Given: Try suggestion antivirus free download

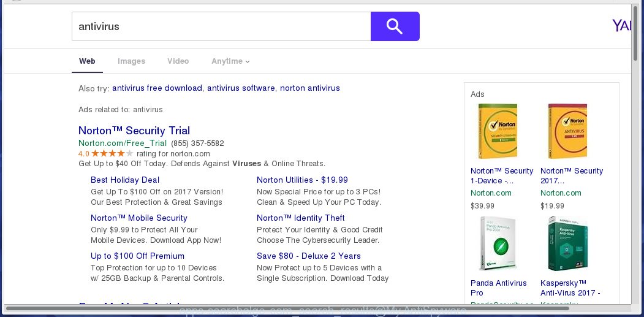Looking at the screenshot, I should pos(157,88).
